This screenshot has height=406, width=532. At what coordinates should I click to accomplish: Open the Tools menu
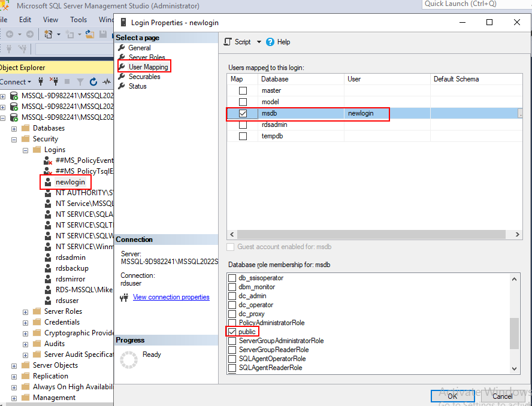(x=78, y=20)
